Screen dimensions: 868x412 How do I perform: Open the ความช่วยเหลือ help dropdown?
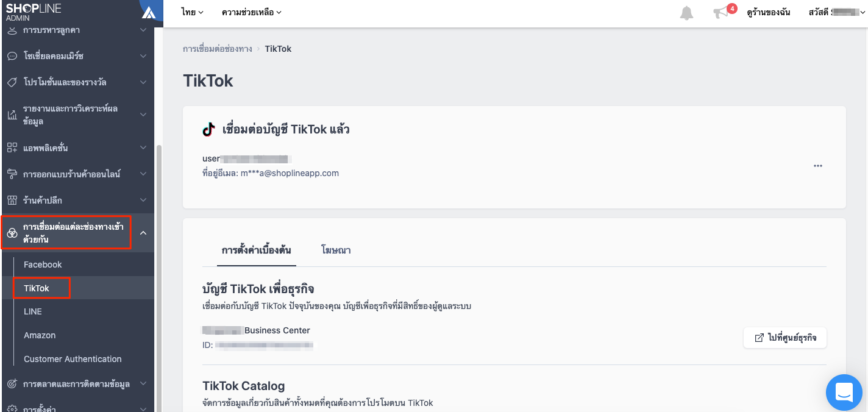pyautogui.click(x=252, y=12)
